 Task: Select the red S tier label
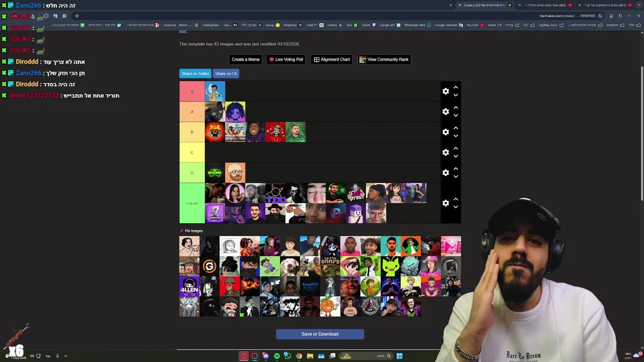point(192,91)
